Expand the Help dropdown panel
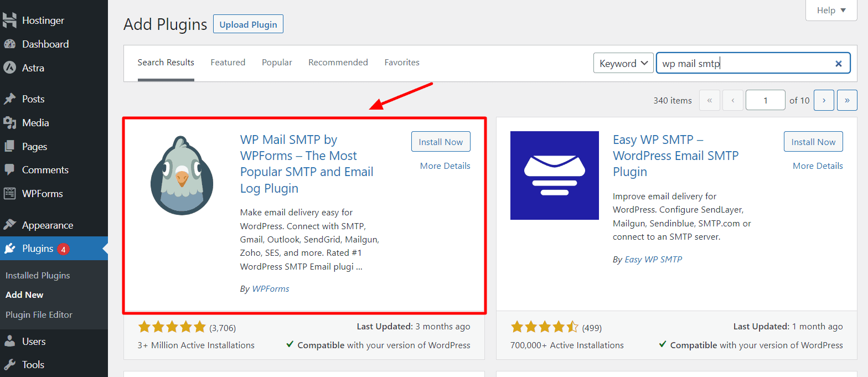This screenshot has height=377, width=868. click(831, 11)
